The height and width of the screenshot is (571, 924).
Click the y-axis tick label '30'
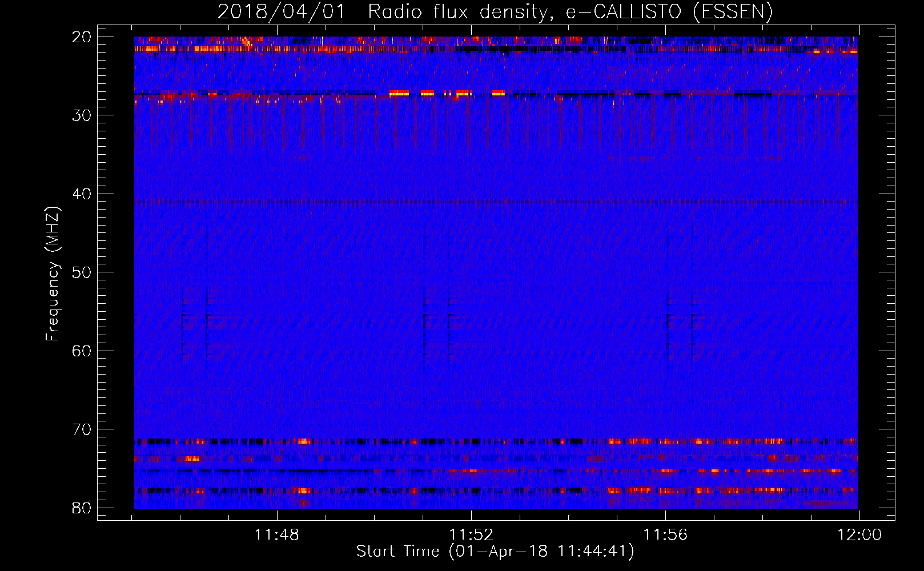pos(82,115)
